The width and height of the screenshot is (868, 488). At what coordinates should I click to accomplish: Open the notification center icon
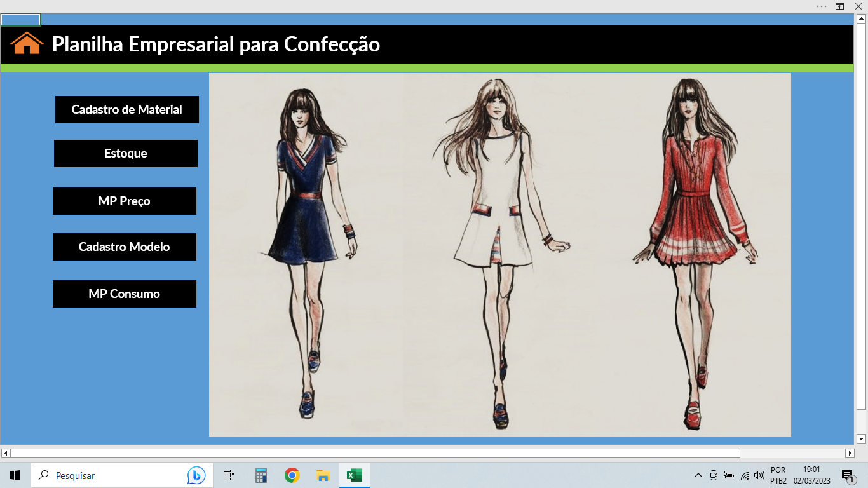pyautogui.click(x=848, y=475)
